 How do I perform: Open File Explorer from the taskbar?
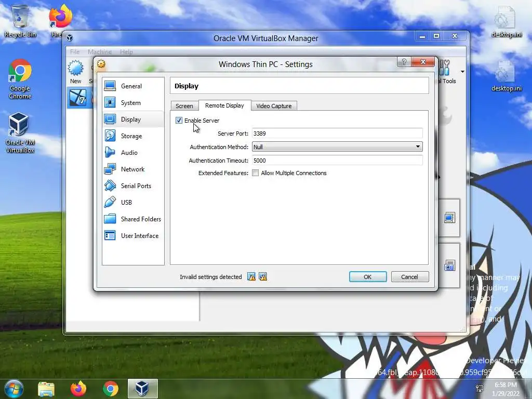[46, 389]
